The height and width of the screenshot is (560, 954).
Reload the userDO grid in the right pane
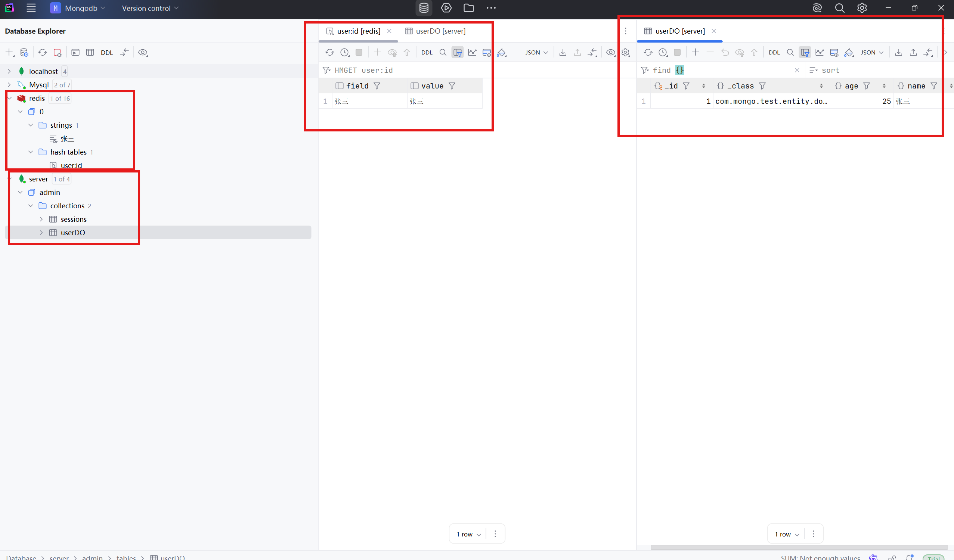(x=648, y=53)
